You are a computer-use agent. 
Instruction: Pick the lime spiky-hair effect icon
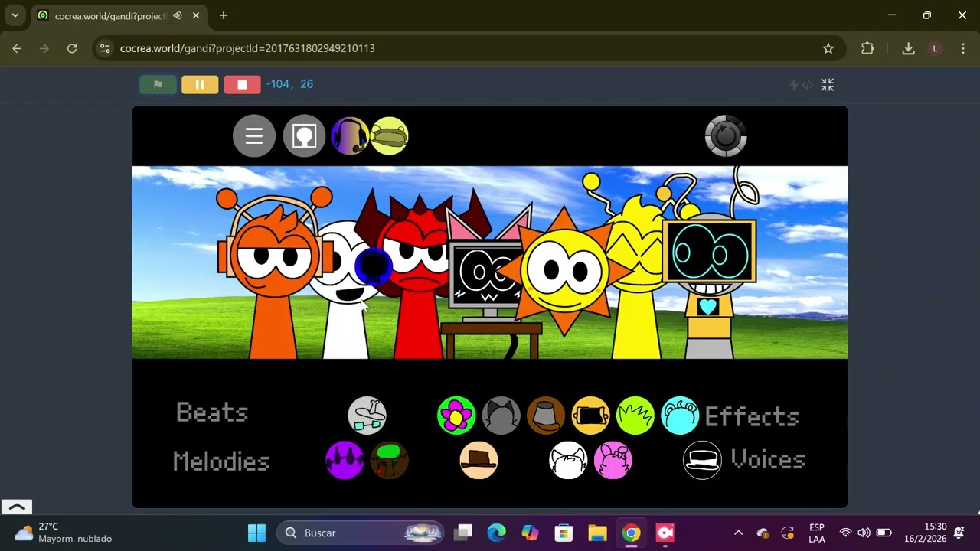(x=635, y=416)
